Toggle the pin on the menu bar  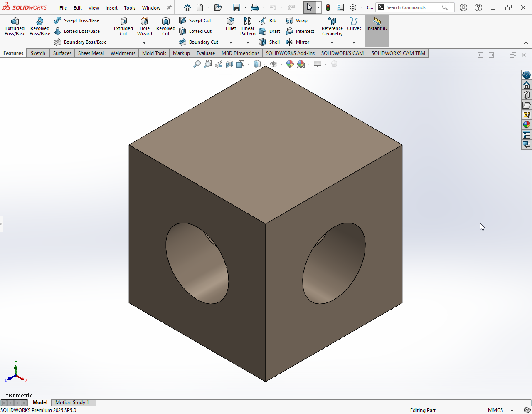[x=169, y=7]
